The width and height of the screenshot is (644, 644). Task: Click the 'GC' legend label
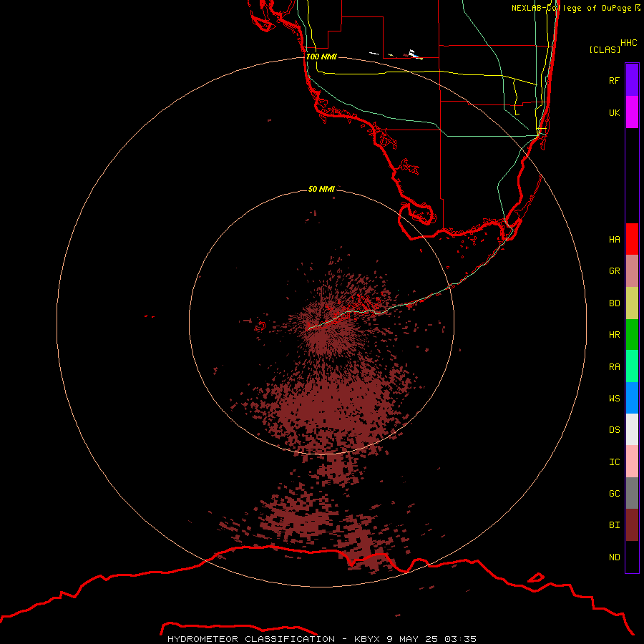[x=615, y=494]
